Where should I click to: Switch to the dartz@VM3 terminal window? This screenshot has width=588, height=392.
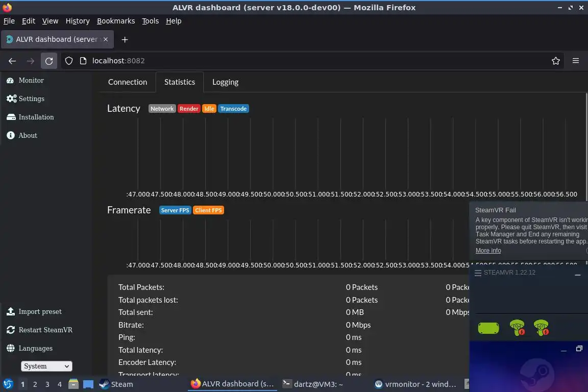coord(313,384)
